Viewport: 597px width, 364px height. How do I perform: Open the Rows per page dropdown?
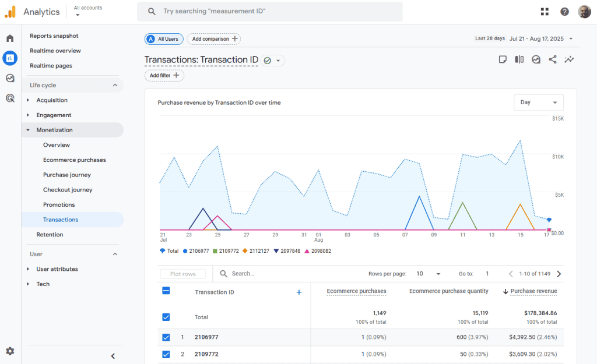[x=429, y=274]
